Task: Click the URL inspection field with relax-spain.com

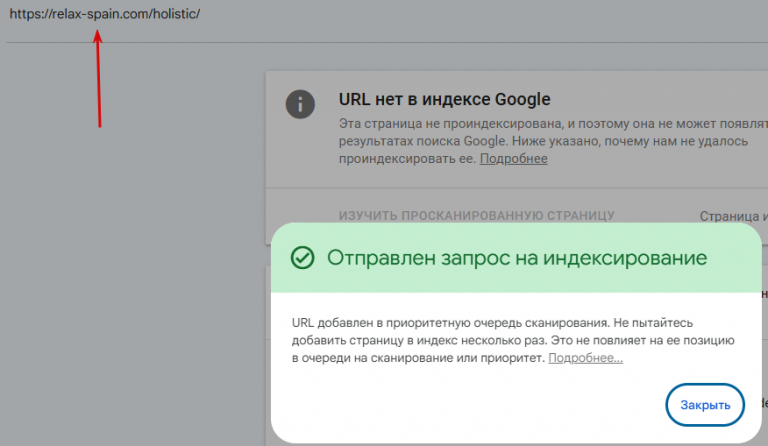Action: [x=105, y=14]
